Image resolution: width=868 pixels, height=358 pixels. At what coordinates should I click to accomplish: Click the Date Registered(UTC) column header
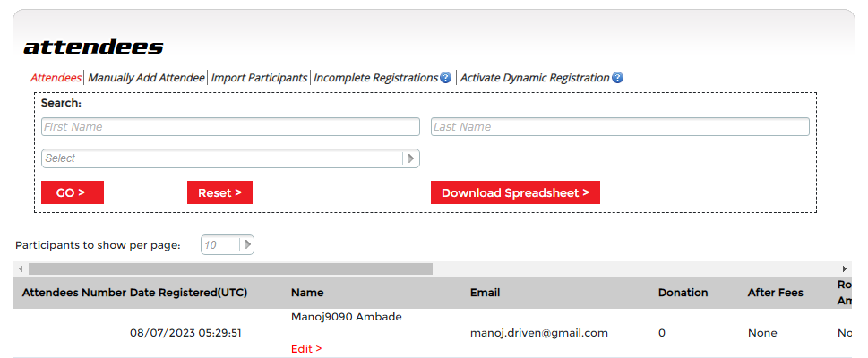pos(188,293)
